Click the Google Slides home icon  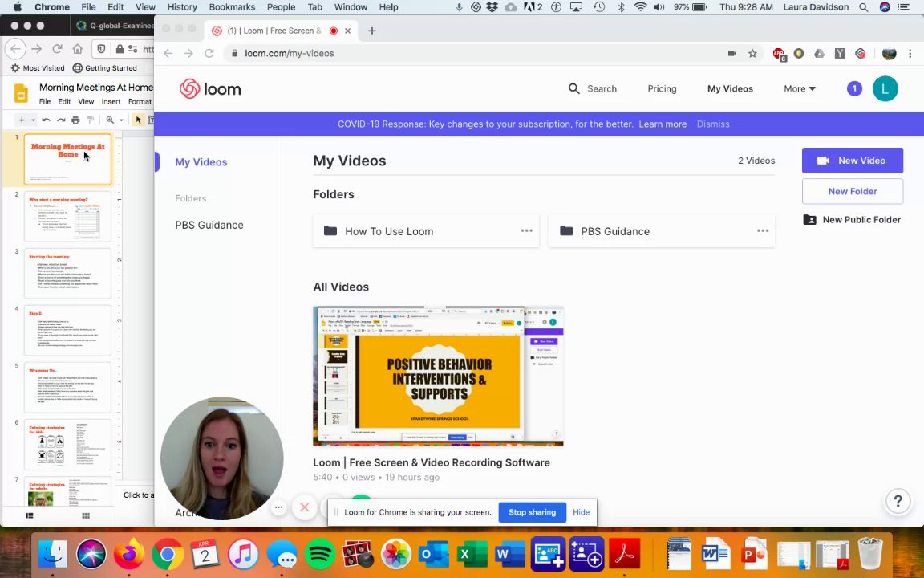point(21,93)
